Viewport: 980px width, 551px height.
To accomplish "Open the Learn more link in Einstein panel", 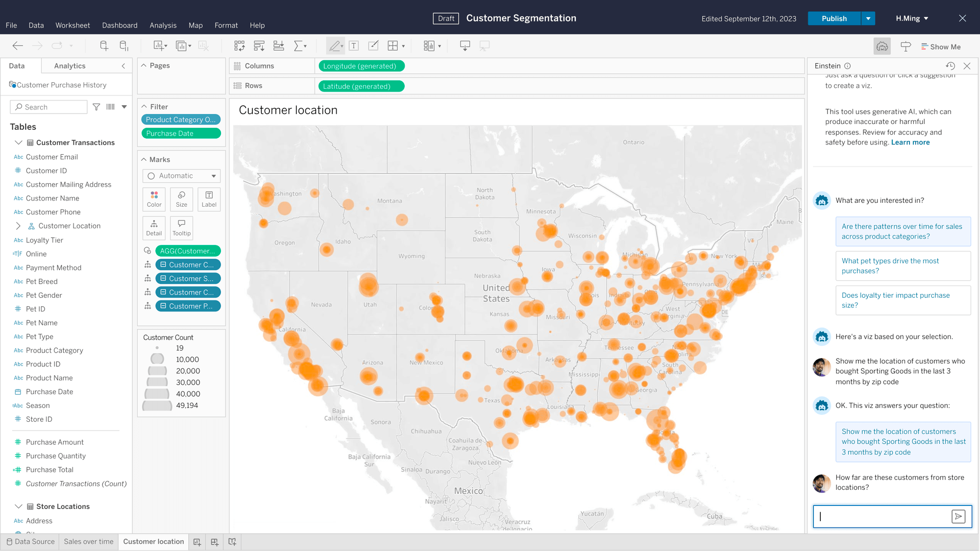I will click(x=910, y=142).
